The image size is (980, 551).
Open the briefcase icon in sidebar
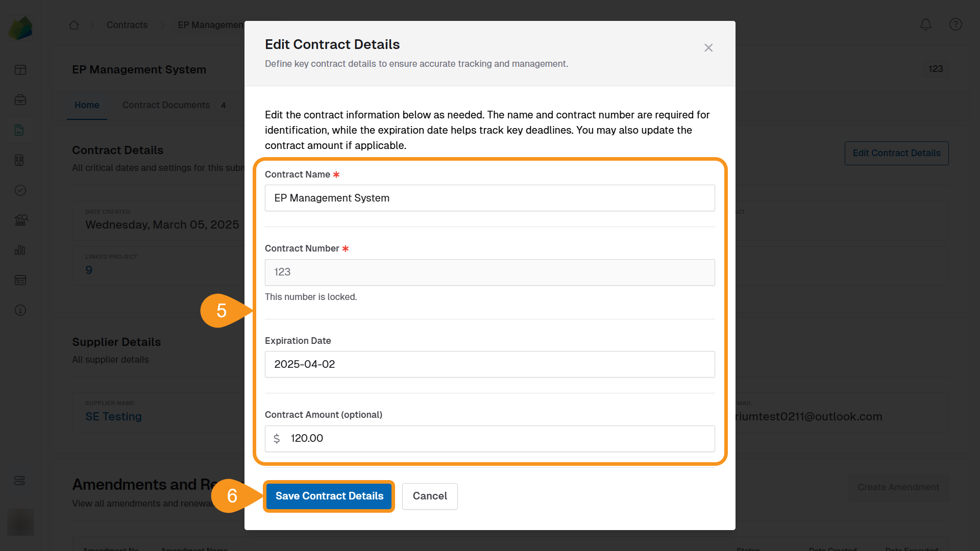click(x=20, y=100)
